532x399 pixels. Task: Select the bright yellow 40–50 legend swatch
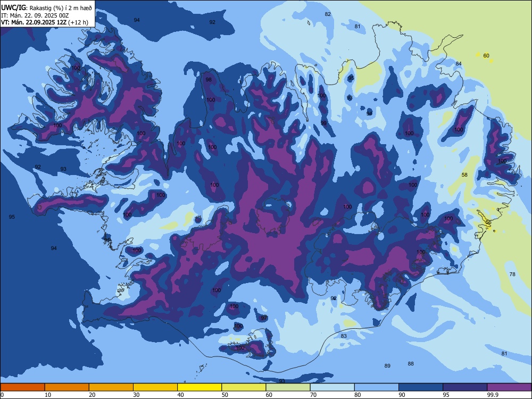pos(199,387)
